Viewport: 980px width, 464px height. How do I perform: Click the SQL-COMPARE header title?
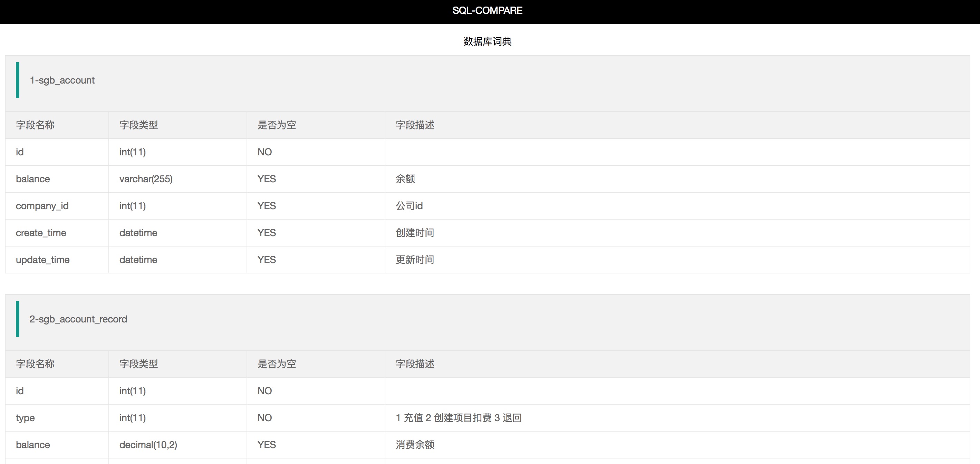tap(487, 11)
